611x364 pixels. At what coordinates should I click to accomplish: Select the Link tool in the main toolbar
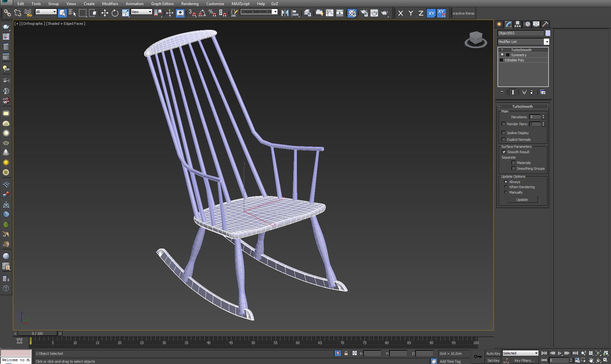coord(7,13)
